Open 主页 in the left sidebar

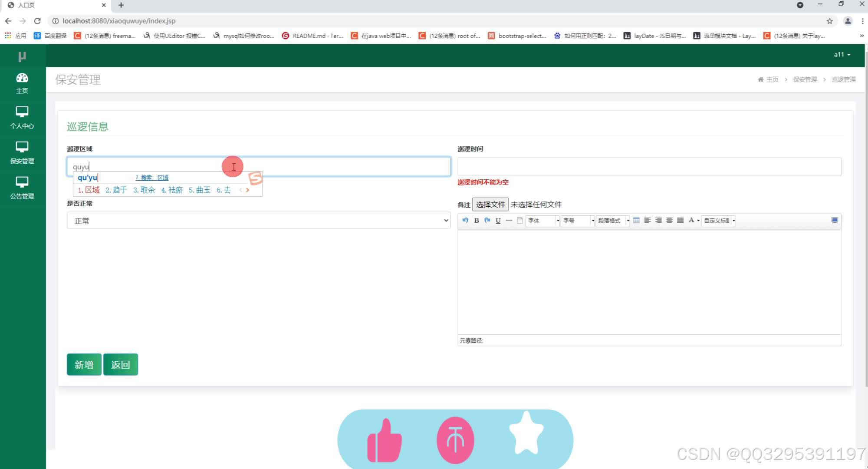[x=22, y=83]
